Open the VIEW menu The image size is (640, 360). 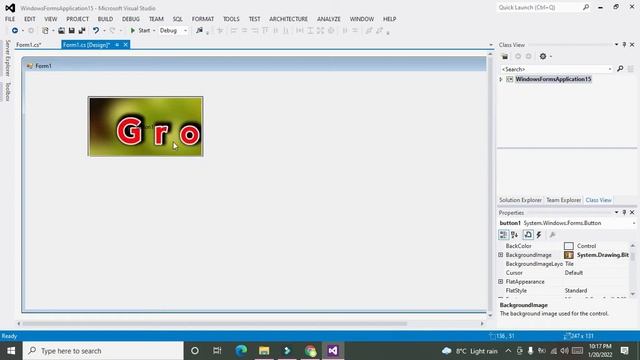(51, 19)
